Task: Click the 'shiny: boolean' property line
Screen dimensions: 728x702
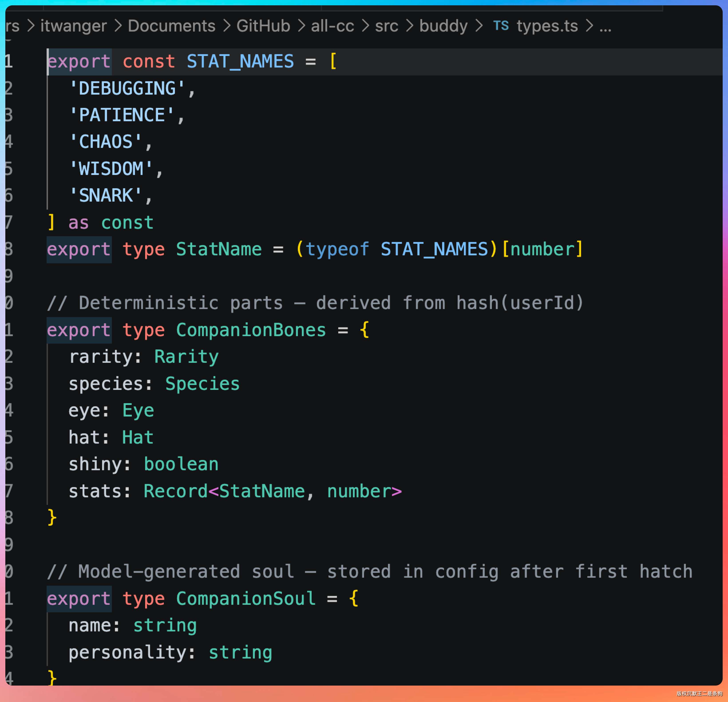Action: click(x=143, y=464)
